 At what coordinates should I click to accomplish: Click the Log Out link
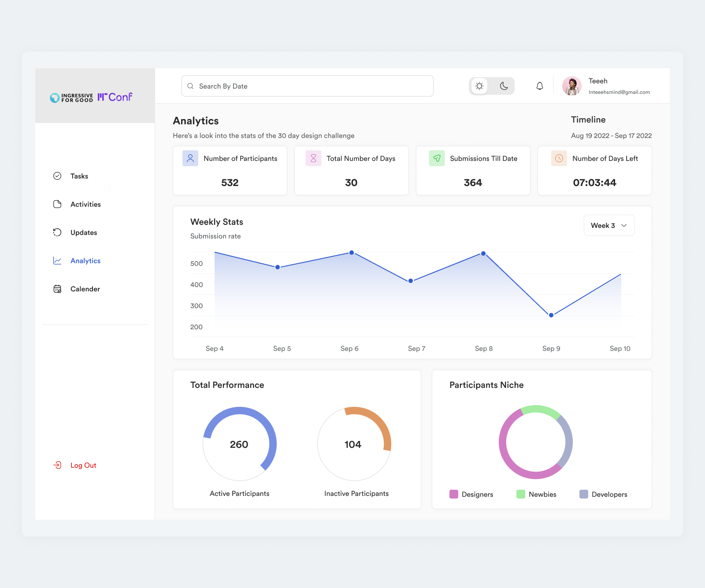coord(83,465)
